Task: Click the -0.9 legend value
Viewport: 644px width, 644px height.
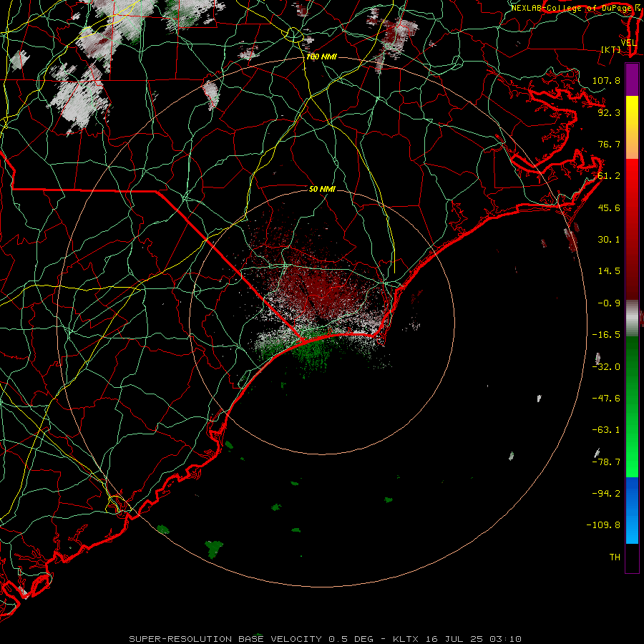Action: click(x=609, y=303)
